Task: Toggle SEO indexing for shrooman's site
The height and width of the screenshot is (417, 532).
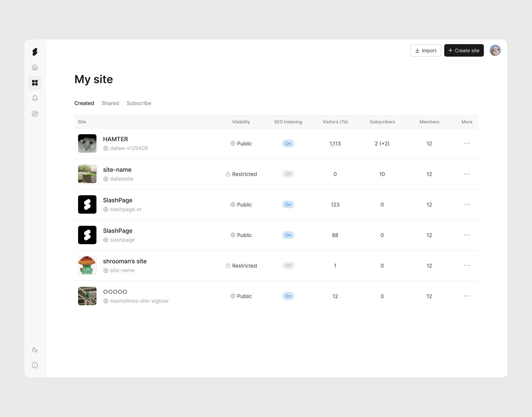Action: pyautogui.click(x=288, y=266)
